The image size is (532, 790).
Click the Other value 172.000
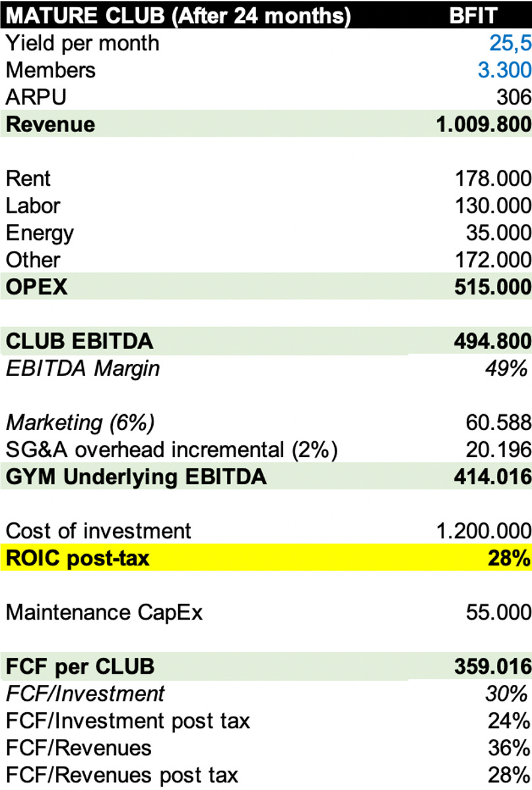tap(493, 260)
